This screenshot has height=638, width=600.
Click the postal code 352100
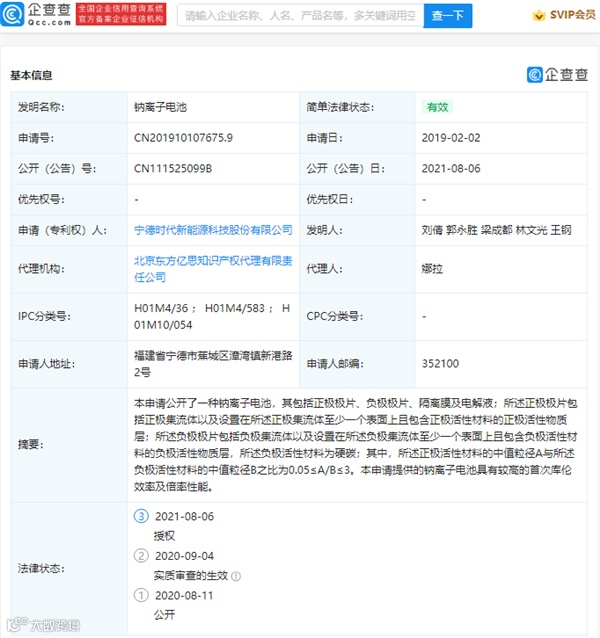(440, 363)
